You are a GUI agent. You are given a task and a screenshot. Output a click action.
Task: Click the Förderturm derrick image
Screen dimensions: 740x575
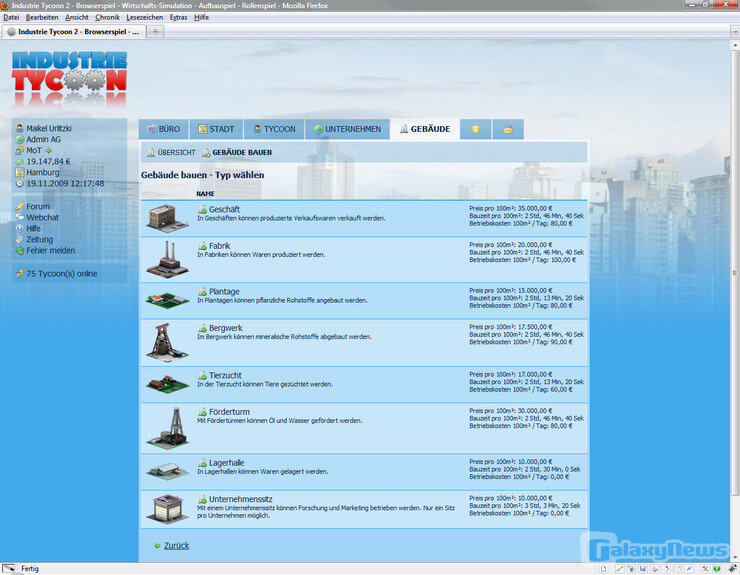point(167,428)
